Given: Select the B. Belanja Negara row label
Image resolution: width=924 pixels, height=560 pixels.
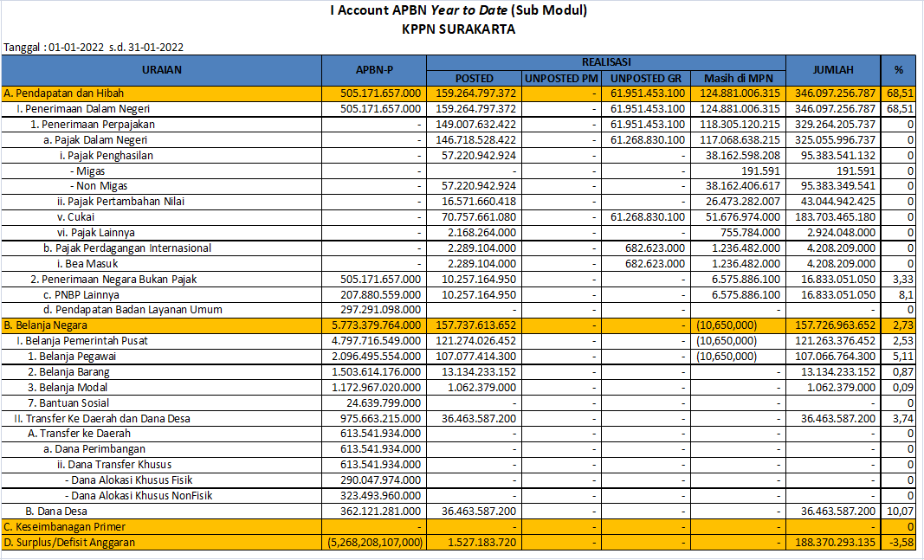Looking at the screenshot, I should coord(45,325).
